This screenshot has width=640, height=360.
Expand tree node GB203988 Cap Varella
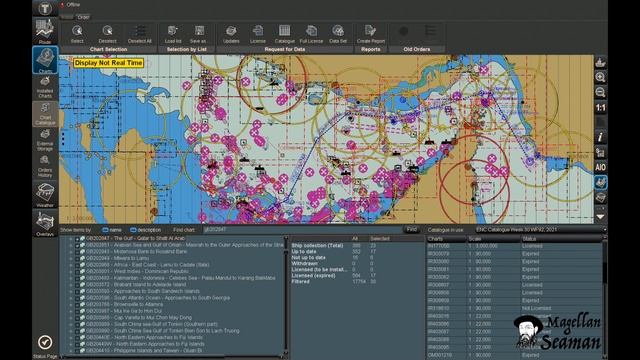coord(71,318)
